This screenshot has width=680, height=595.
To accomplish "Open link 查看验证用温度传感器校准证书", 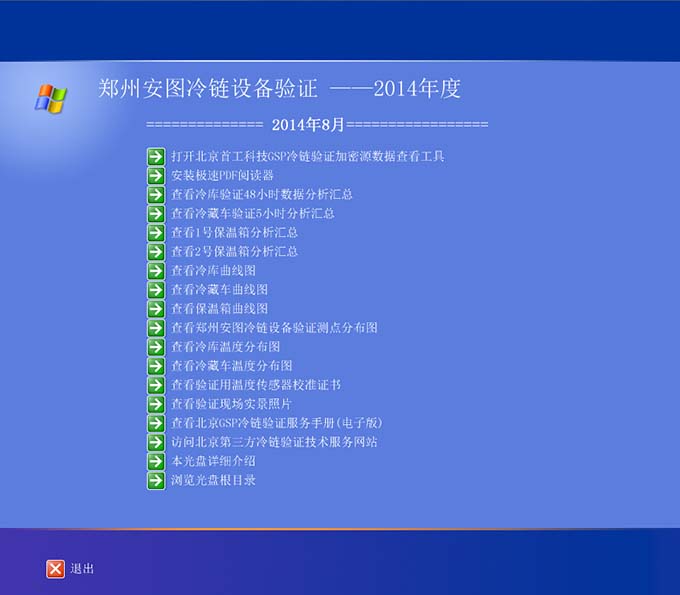I will coord(255,386).
